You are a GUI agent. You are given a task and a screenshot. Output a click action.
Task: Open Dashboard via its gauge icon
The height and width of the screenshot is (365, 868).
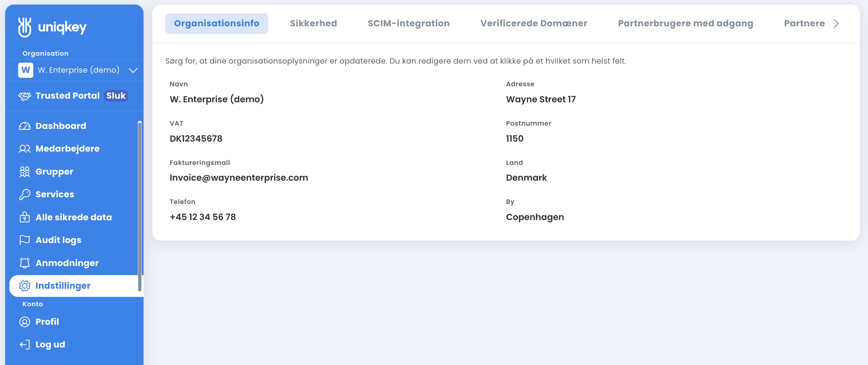[25, 126]
